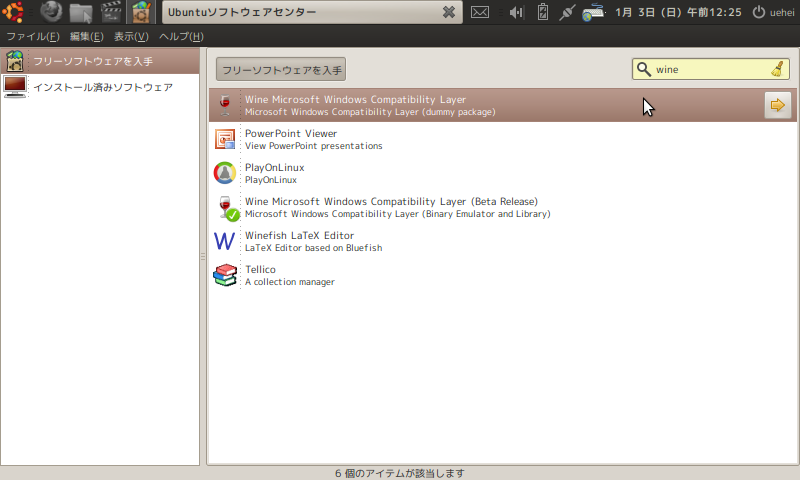
Task: Open the ファイル(F) menu
Action: click(x=33, y=36)
